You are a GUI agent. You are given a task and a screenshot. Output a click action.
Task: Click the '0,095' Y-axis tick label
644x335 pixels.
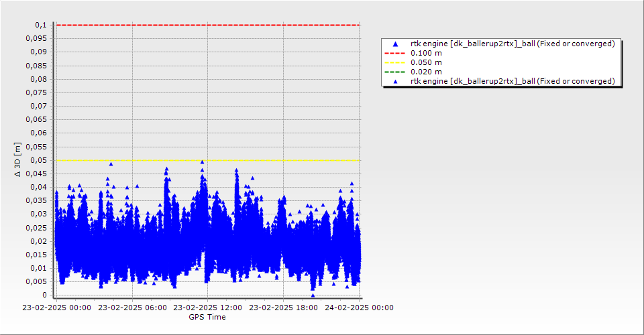tap(36, 39)
